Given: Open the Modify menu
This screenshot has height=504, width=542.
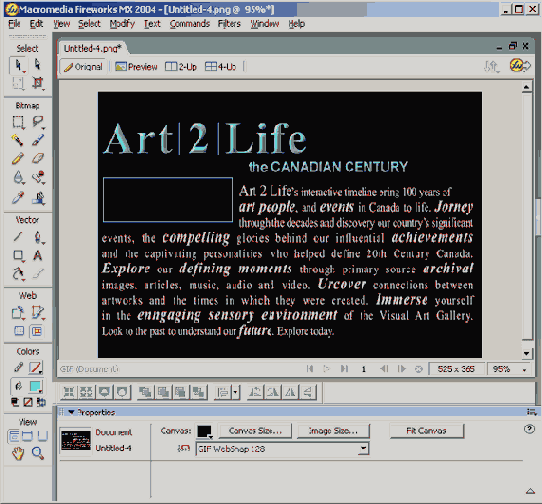Looking at the screenshot, I should pos(122,24).
